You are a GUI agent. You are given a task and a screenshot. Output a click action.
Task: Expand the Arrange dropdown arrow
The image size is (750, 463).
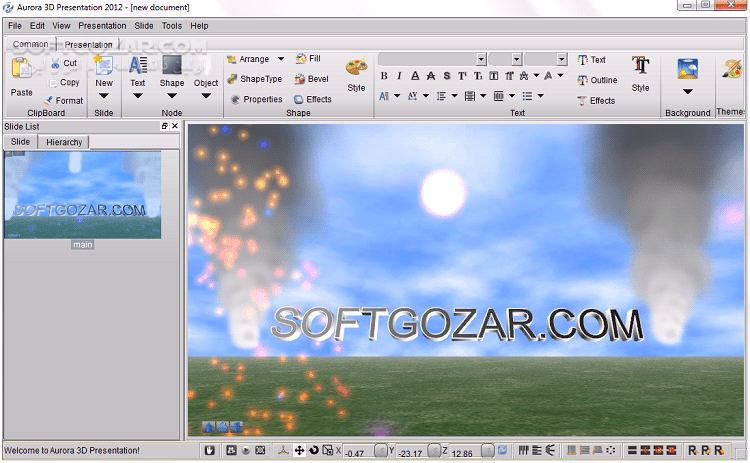(281, 59)
